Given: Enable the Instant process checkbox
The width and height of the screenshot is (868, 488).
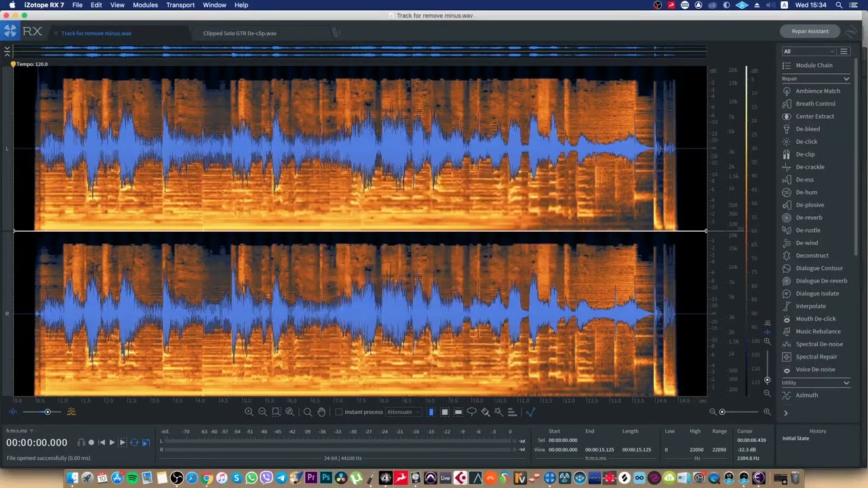Looking at the screenshot, I should (x=339, y=412).
